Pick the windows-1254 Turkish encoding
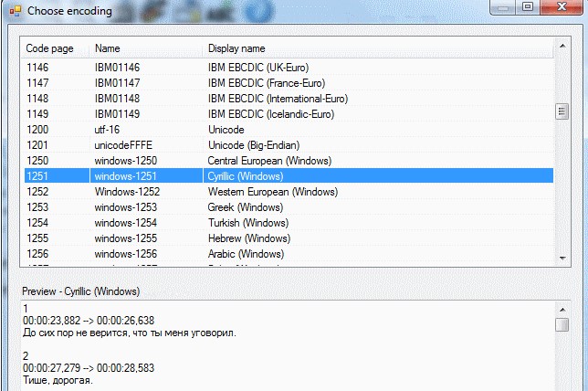Viewport: 588px width, 391px height. coord(289,223)
